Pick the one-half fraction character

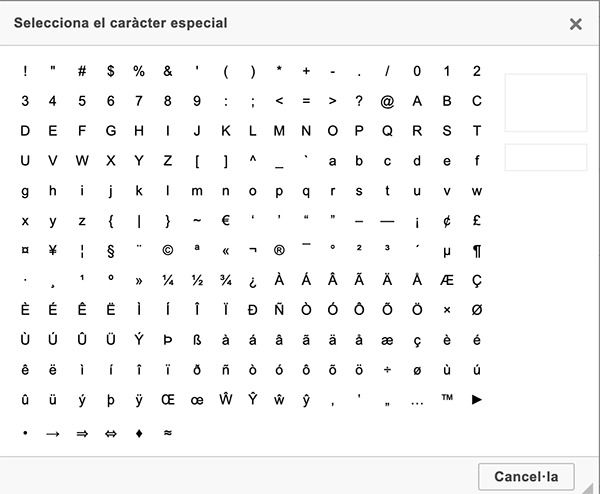tap(197, 281)
